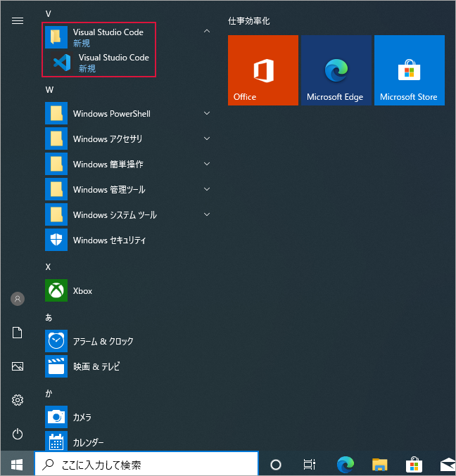Open the カレンダー app icon
The width and height of the screenshot is (456, 476).
56,441
